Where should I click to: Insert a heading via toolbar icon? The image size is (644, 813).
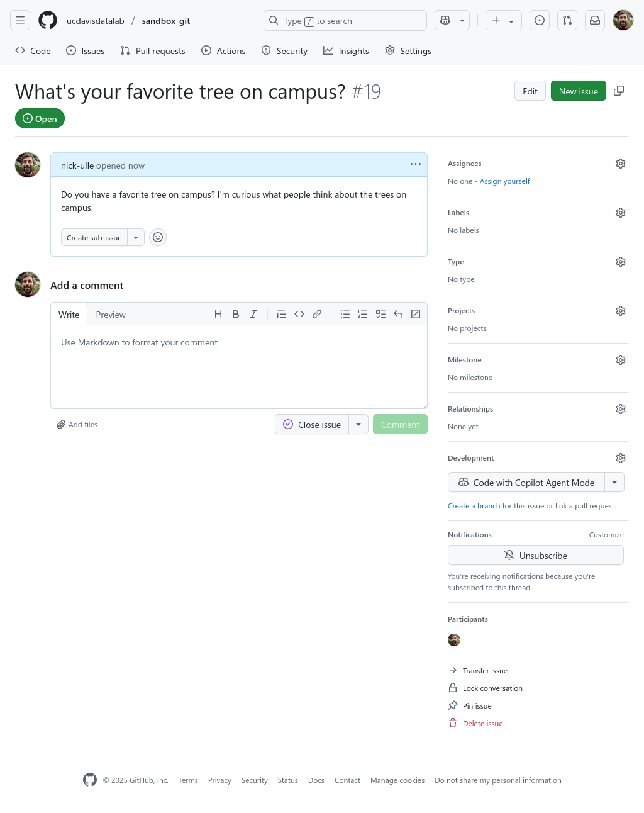[x=218, y=314]
